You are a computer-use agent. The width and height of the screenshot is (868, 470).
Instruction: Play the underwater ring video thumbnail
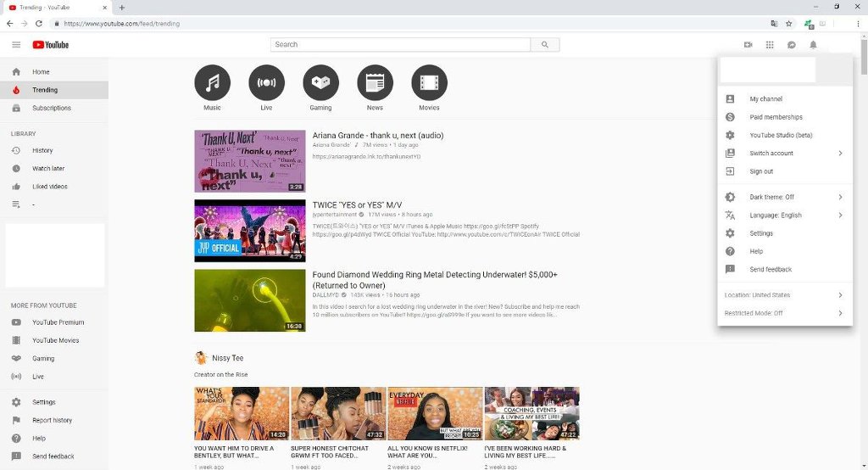pyautogui.click(x=250, y=300)
